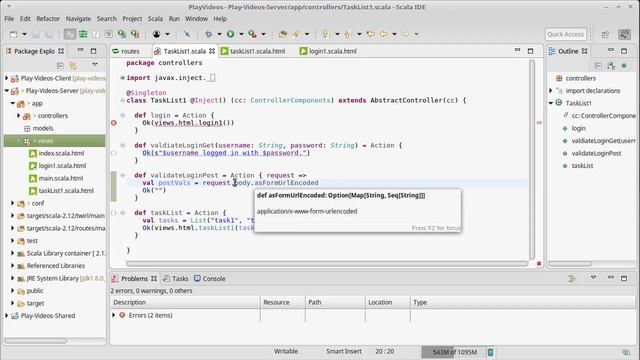The image size is (640, 360).
Task: Click the Type column header
Action: point(522,302)
